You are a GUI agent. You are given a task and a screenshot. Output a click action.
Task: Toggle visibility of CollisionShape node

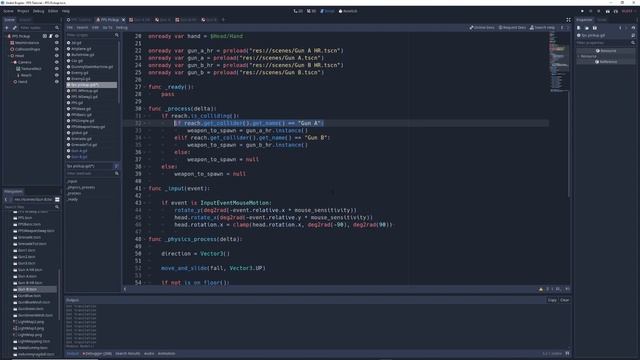[57, 49]
